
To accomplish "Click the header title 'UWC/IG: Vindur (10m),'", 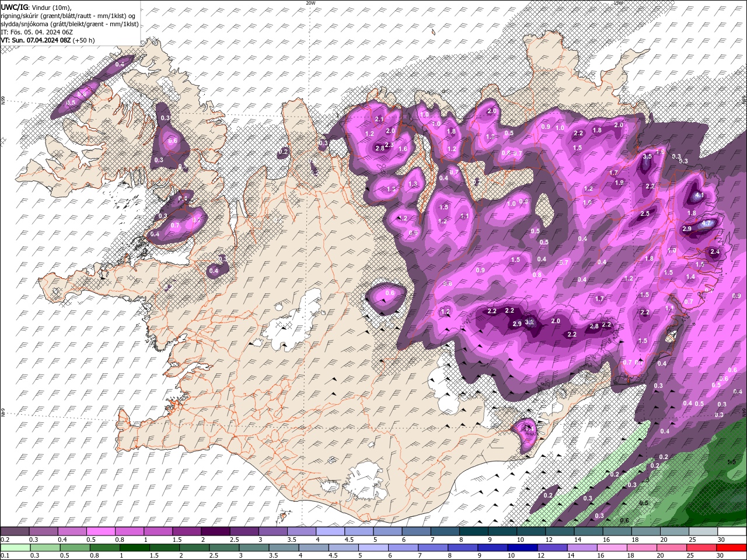I will 36,6.
